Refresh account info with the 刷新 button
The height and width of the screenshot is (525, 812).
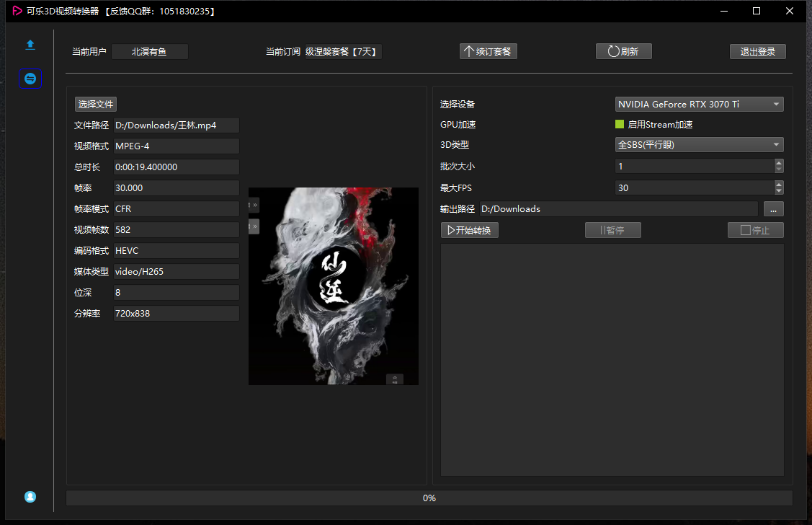623,51
